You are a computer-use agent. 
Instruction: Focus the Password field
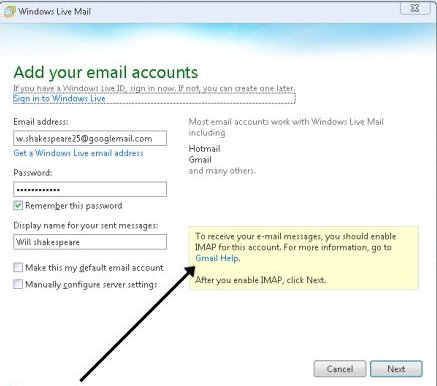90,189
